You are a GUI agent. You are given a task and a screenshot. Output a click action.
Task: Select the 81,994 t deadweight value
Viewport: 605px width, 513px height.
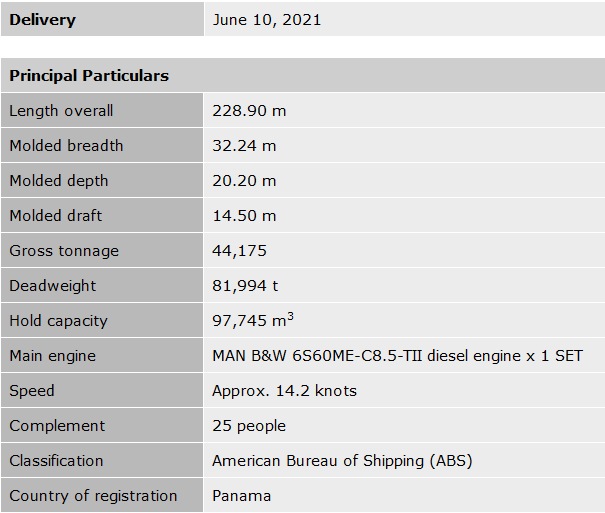click(x=245, y=286)
